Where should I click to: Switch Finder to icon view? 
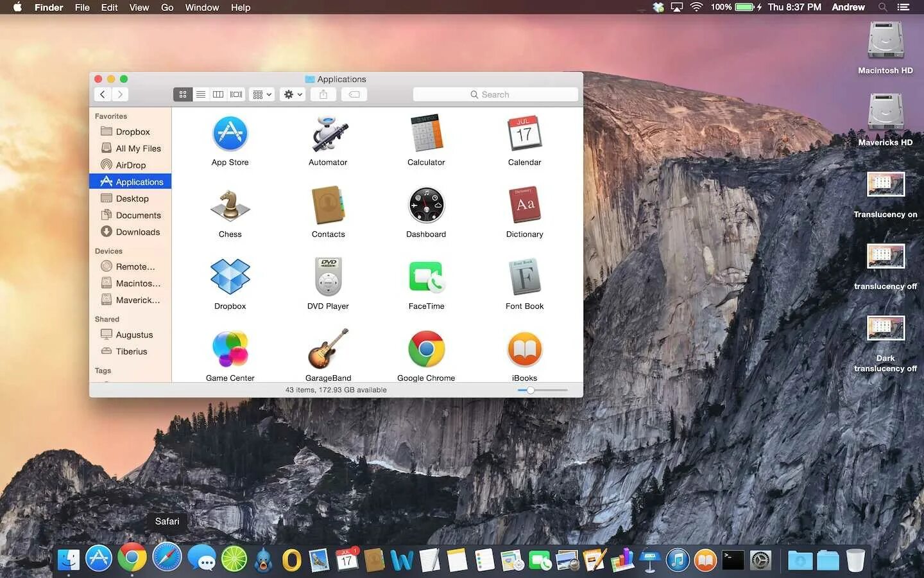click(183, 94)
